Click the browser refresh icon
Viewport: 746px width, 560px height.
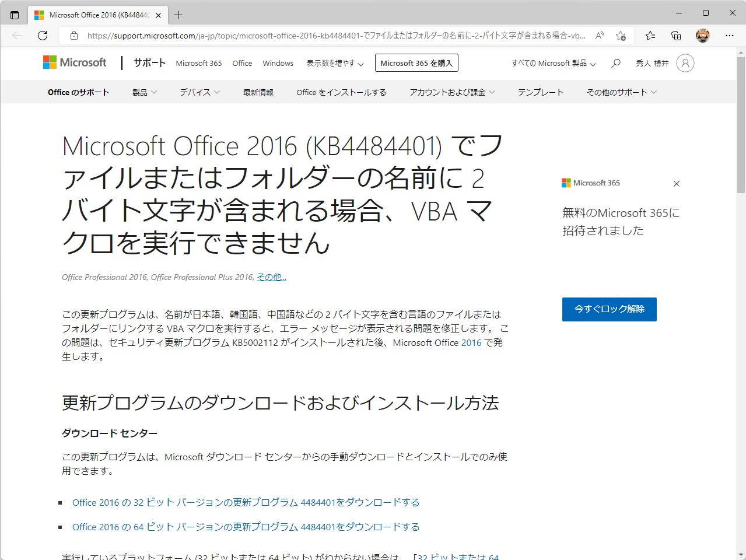pyautogui.click(x=42, y=35)
